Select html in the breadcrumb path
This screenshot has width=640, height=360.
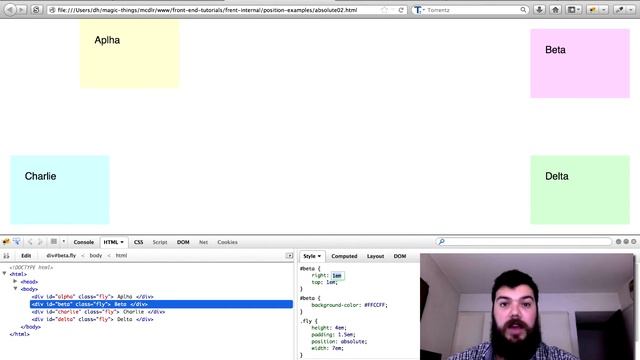click(121, 256)
